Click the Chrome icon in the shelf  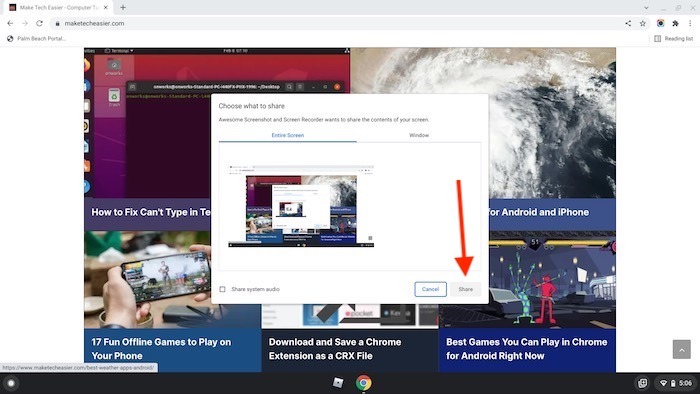pos(363,383)
